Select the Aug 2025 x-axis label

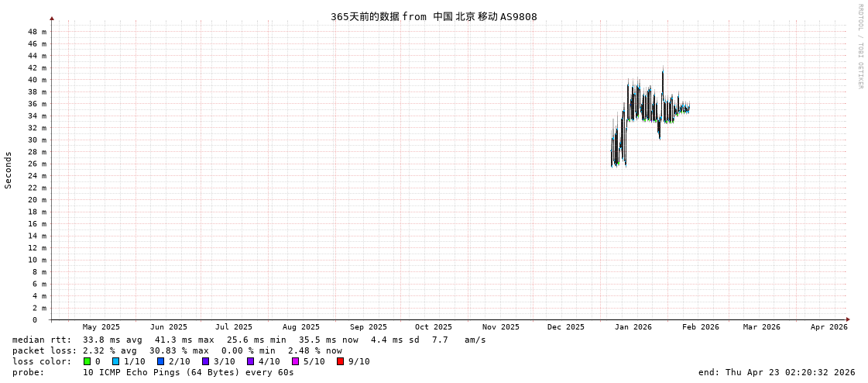pos(300,327)
